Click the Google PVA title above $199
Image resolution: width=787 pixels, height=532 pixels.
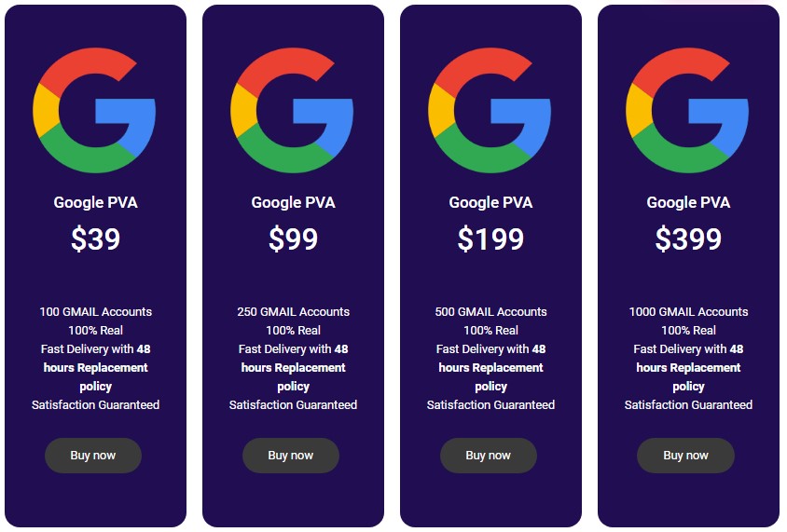490,202
